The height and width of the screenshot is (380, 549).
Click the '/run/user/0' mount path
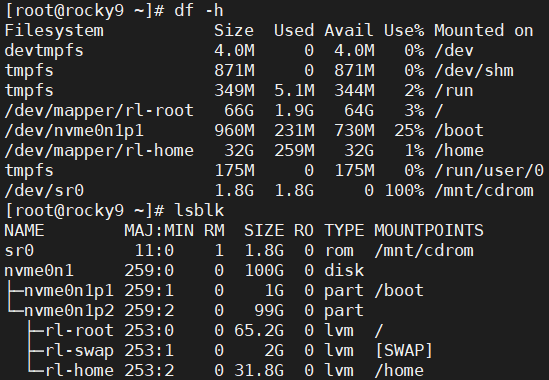489,171
